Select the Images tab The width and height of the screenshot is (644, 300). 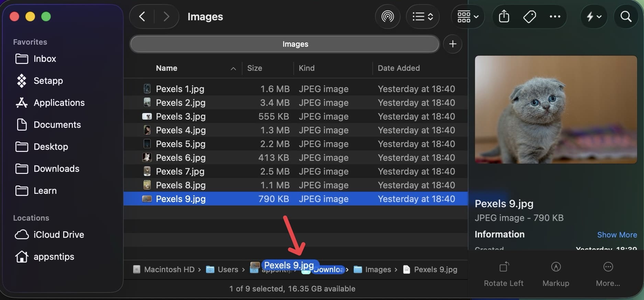pyautogui.click(x=285, y=44)
